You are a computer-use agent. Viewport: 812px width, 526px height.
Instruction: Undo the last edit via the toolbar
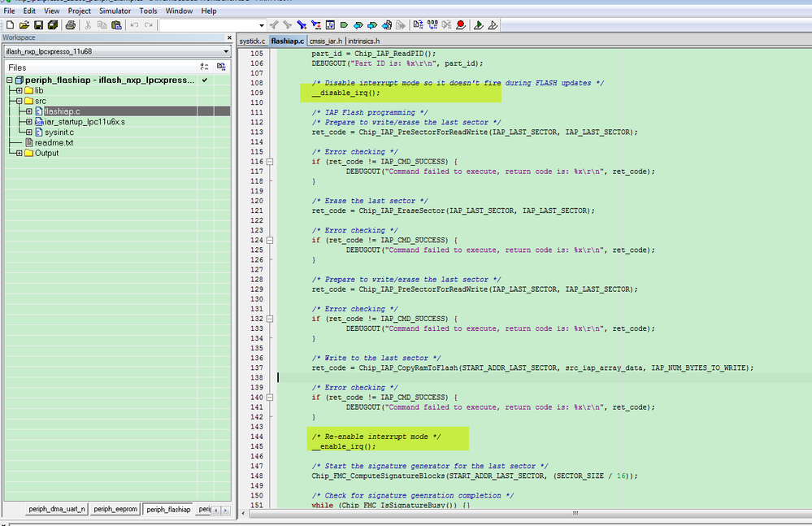(134, 25)
